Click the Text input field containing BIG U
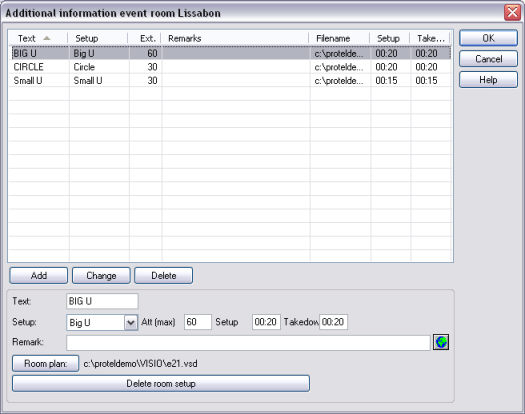 tap(102, 301)
